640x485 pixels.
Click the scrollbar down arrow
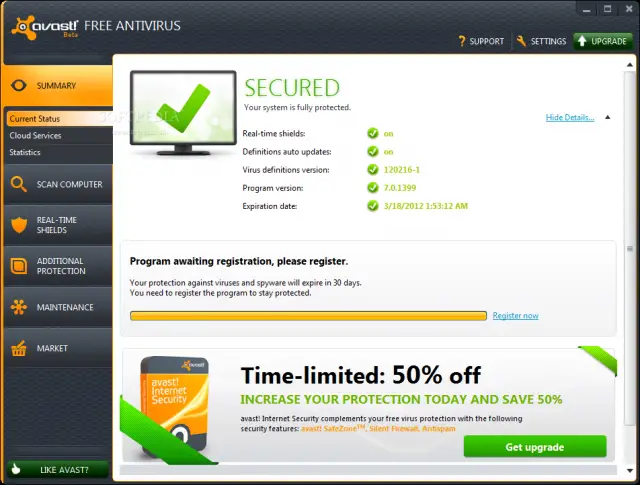[x=630, y=470]
